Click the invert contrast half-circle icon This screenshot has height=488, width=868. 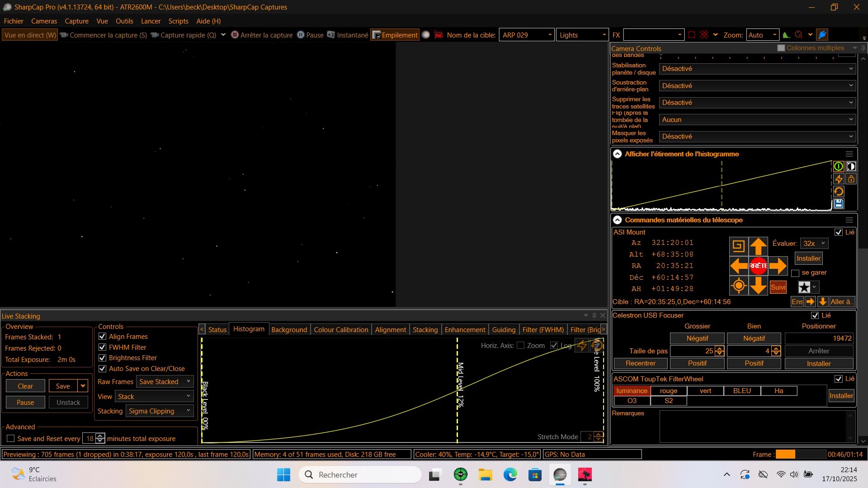[851, 166]
